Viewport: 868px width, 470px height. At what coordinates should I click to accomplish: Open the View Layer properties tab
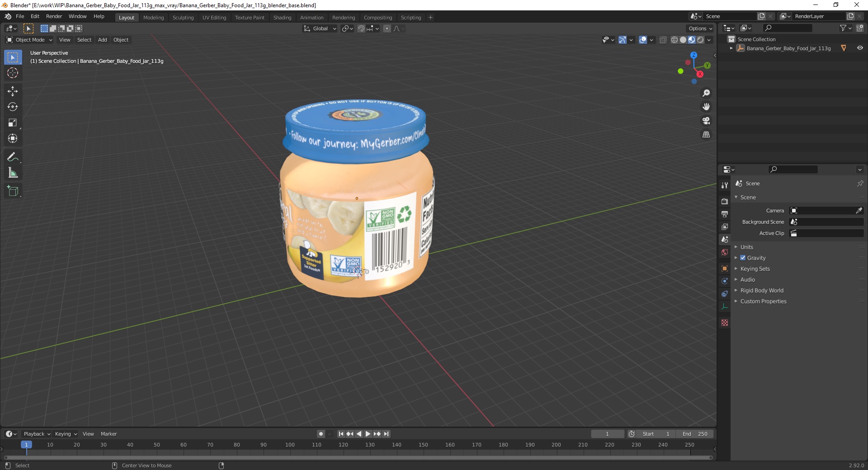[725, 226]
